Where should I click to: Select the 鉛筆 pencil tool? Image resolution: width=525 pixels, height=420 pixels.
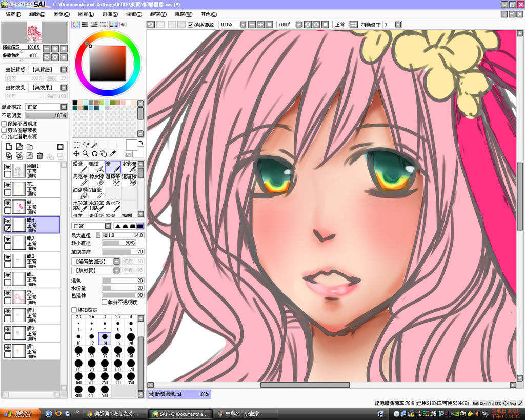pyautogui.click(x=79, y=167)
